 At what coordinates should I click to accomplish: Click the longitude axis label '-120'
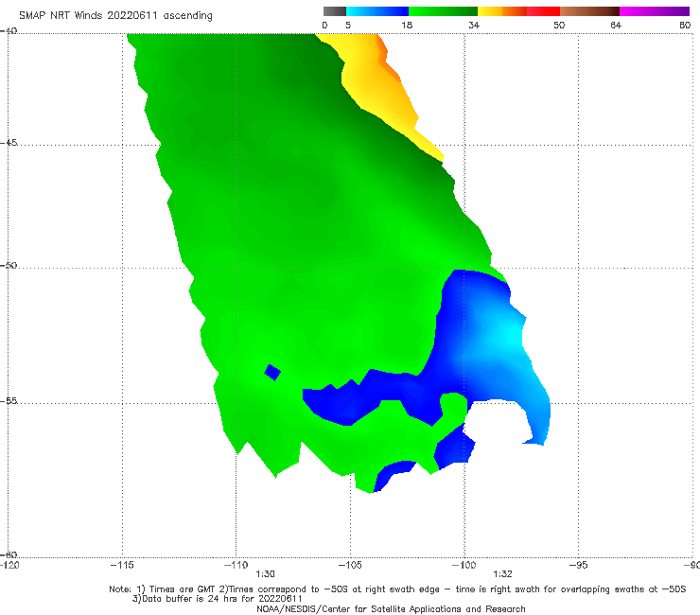coord(9,565)
